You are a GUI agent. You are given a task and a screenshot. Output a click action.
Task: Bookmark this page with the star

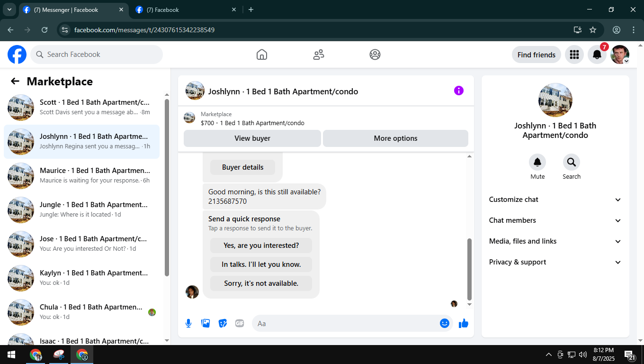[x=593, y=30]
